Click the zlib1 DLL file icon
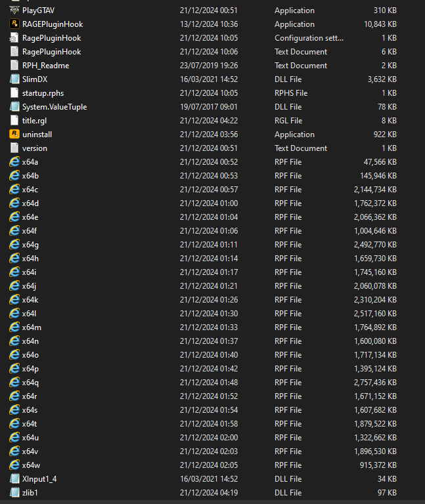Image resolution: width=425 pixels, height=504 pixels. (x=14, y=493)
